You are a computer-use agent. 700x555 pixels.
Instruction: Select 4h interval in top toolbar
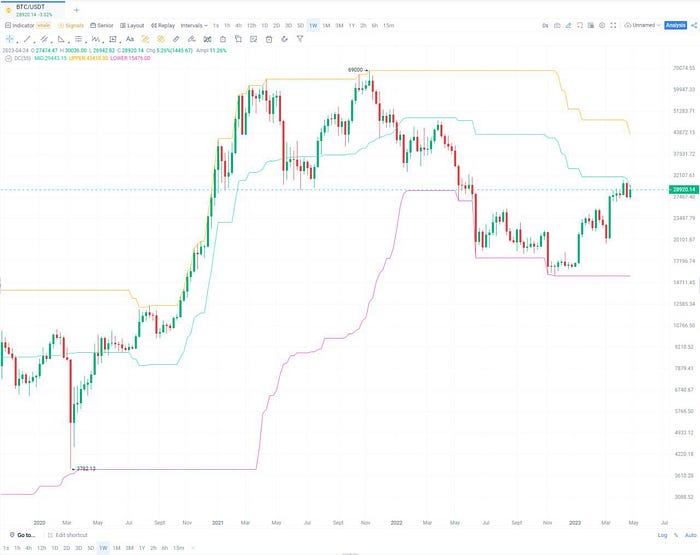click(238, 25)
